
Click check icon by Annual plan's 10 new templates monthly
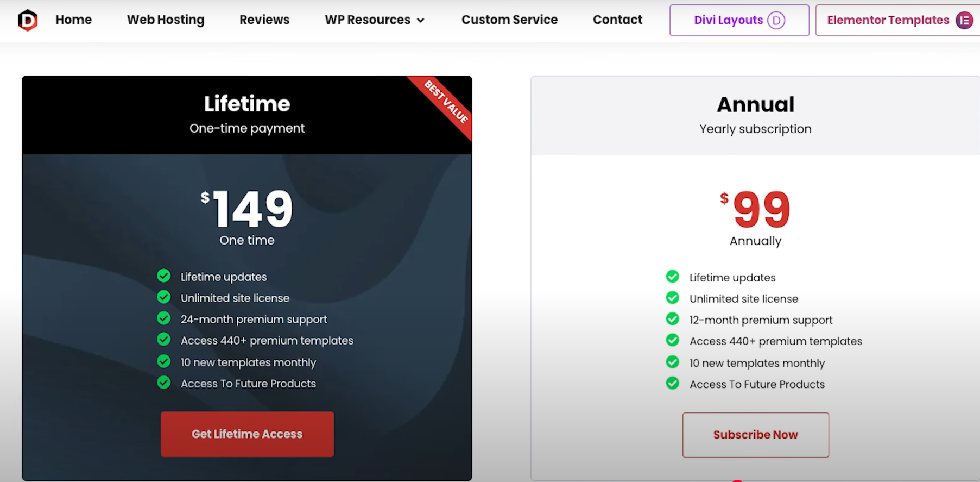(x=672, y=362)
